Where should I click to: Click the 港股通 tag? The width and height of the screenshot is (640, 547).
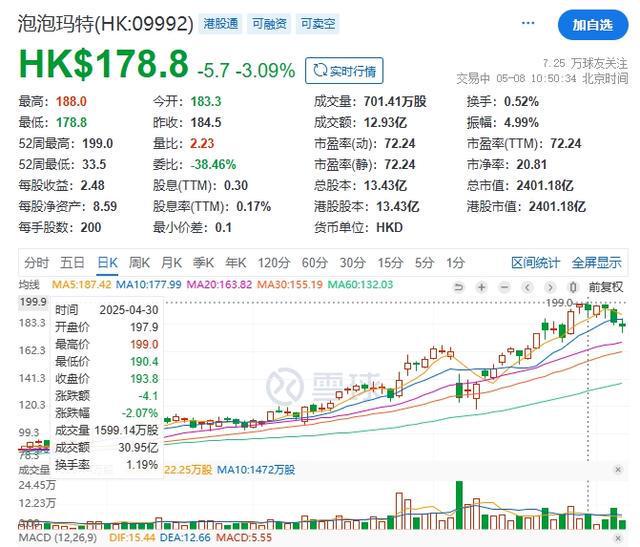[221, 24]
